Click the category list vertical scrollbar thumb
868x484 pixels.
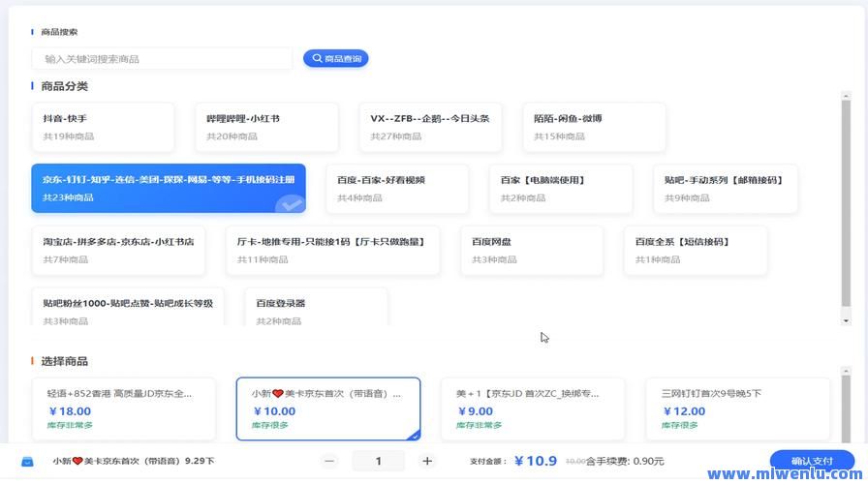(x=846, y=203)
